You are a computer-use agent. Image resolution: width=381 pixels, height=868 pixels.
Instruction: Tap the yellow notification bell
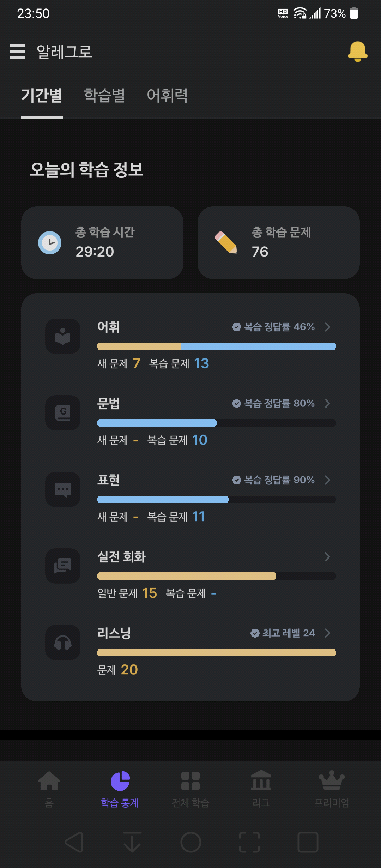357,52
